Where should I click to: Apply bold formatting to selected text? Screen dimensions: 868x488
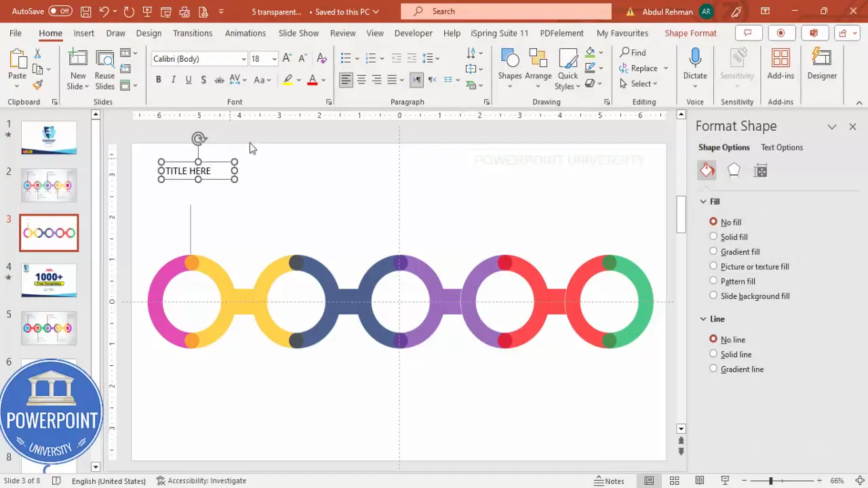coord(158,79)
